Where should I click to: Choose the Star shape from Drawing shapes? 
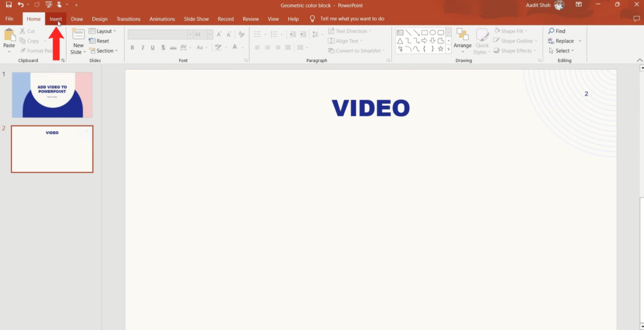click(x=441, y=49)
